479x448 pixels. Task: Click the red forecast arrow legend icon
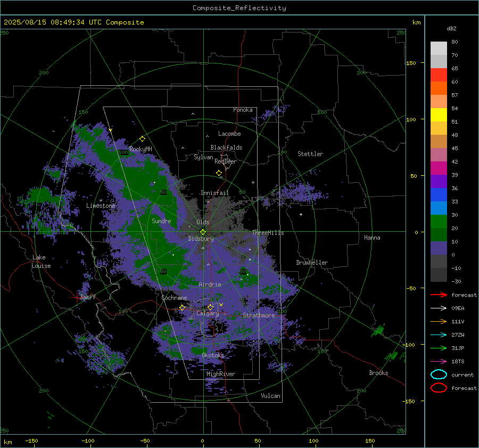[x=439, y=295]
